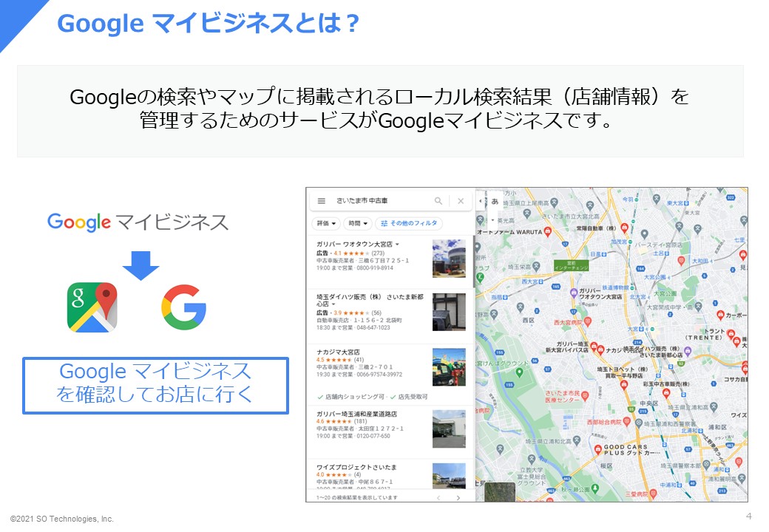Click the 埼玉県警察本部 marker
Image resolution: width=769 pixels, height=532 pixels.
pos(706,465)
